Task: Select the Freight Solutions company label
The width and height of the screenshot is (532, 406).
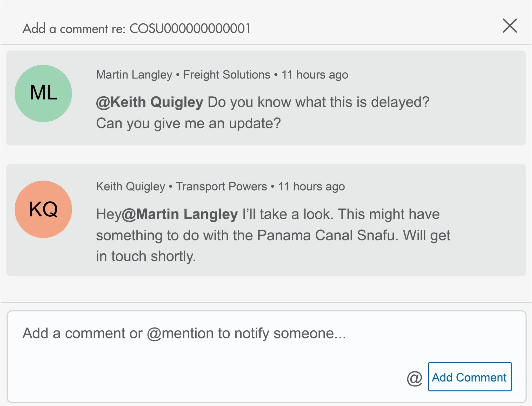Action: point(227,75)
